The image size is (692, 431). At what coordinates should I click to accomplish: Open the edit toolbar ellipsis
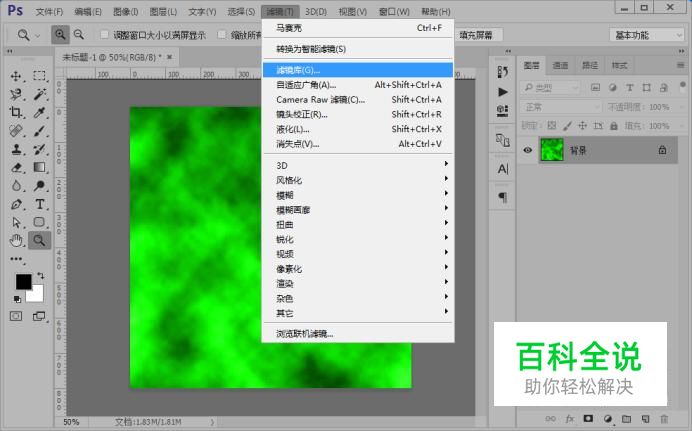click(16, 259)
